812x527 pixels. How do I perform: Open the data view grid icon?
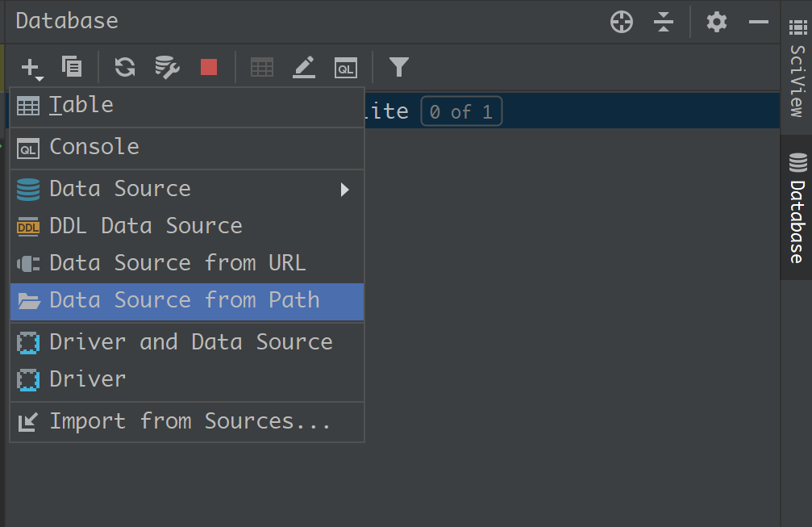[261, 67]
